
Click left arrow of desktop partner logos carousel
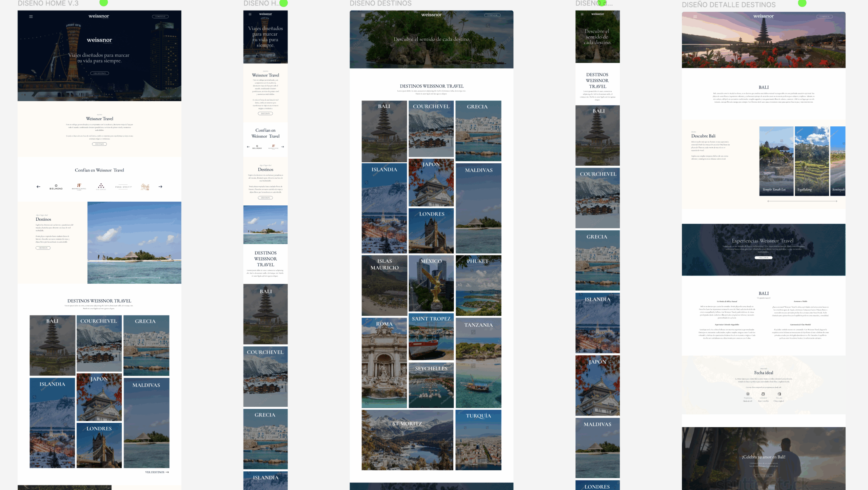[x=38, y=187]
